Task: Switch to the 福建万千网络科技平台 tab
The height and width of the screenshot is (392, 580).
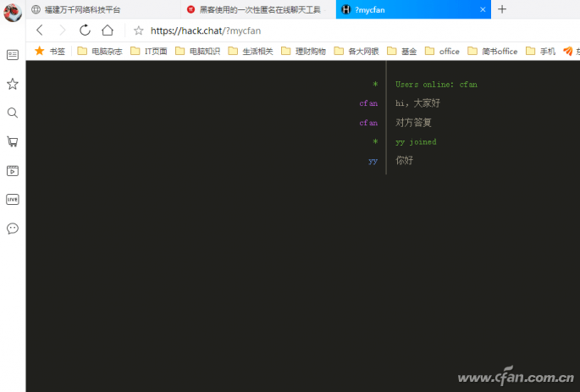Action: [x=103, y=9]
